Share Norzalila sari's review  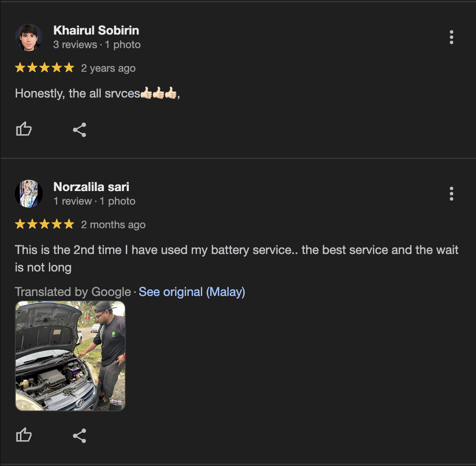(79, 435)
